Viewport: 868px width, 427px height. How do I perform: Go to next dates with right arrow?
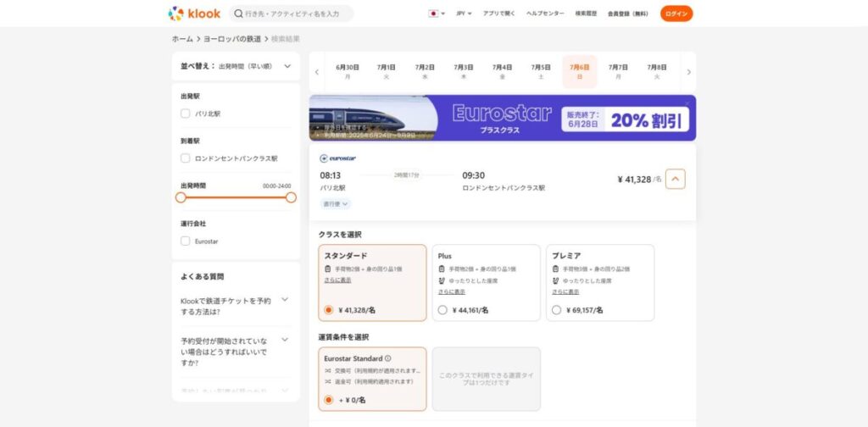[688, 72]
